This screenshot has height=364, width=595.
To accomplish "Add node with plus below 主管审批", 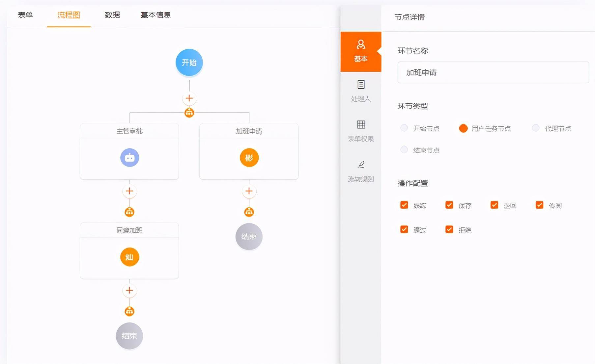I will click(129, 191).
